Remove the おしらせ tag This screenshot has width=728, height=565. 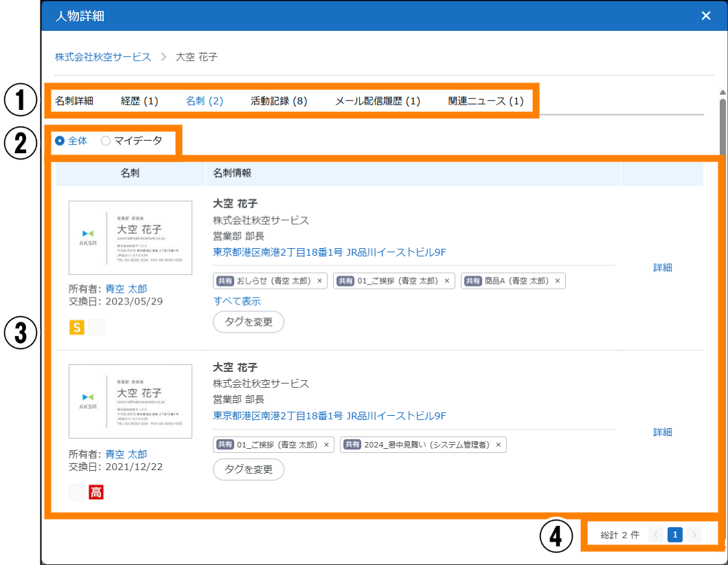319,280
